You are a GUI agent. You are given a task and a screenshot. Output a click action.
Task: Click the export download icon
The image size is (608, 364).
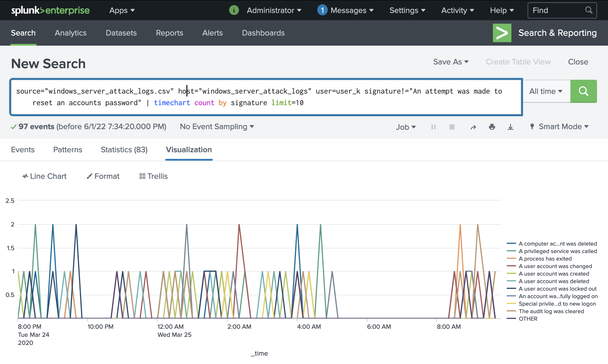coord(511,127)
